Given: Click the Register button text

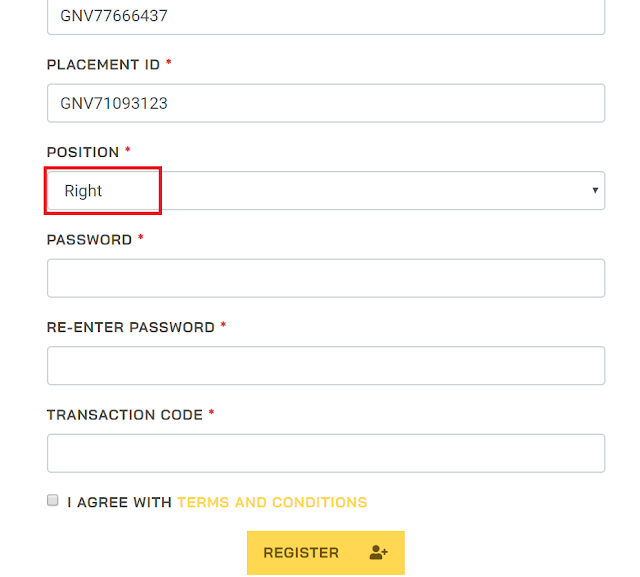Looking at the screenshot, I should point(301,553).
